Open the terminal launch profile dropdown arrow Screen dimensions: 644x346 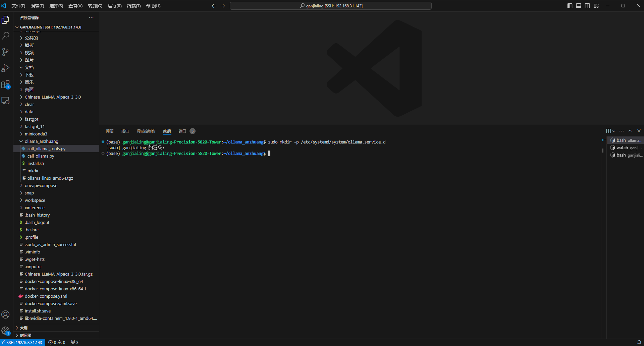tap(614, 131)
